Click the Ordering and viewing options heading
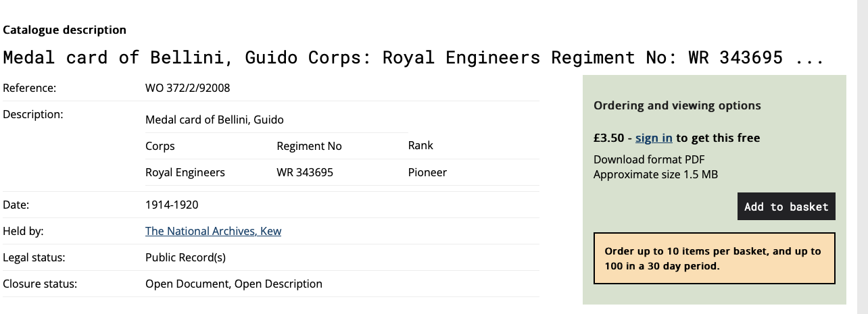The image size is (868, 314). pos(677,105)
